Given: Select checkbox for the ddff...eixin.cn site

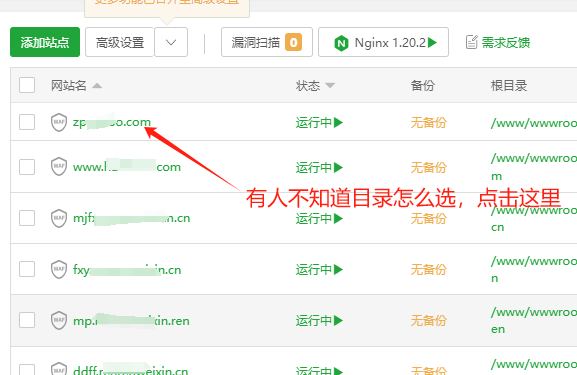Looking at the screenshot, I should [27, 369].
